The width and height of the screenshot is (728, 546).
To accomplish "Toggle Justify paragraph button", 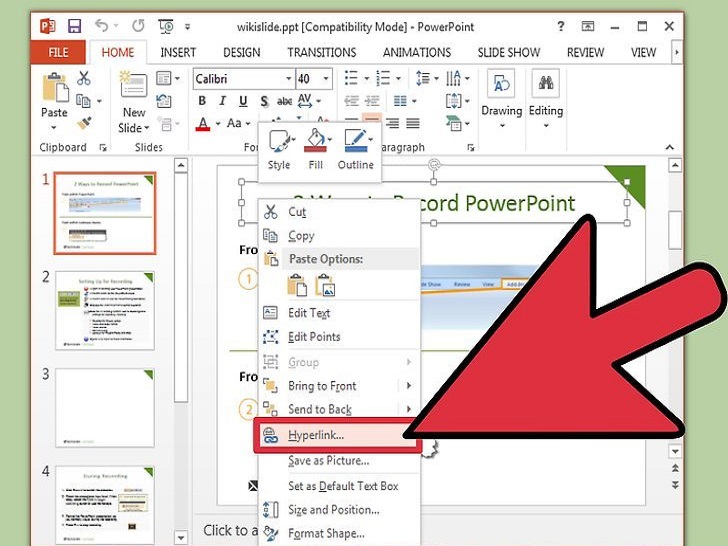I will click(x=413, y=123).
